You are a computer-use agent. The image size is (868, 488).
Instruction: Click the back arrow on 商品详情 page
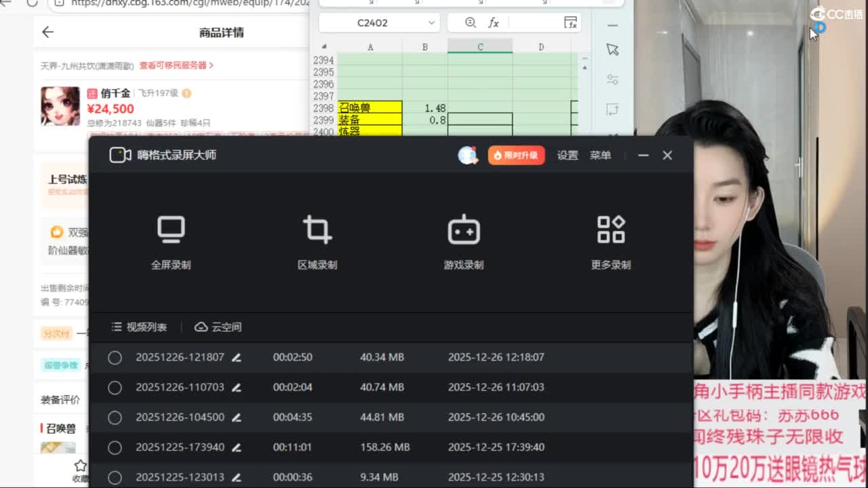point(47,32)
